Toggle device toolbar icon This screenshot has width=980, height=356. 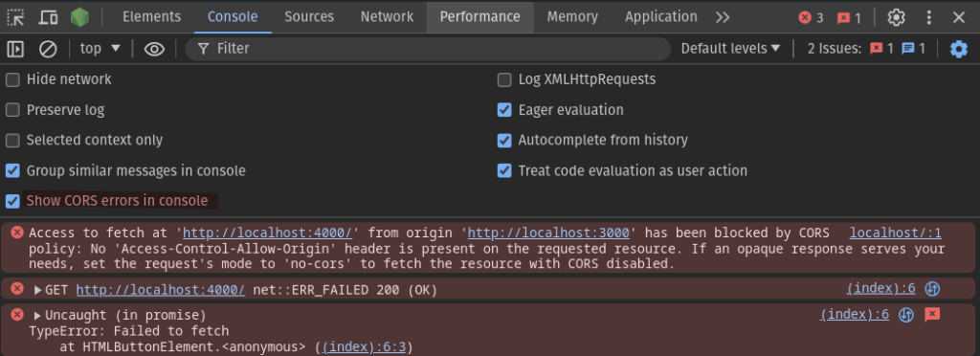point(48,17)
